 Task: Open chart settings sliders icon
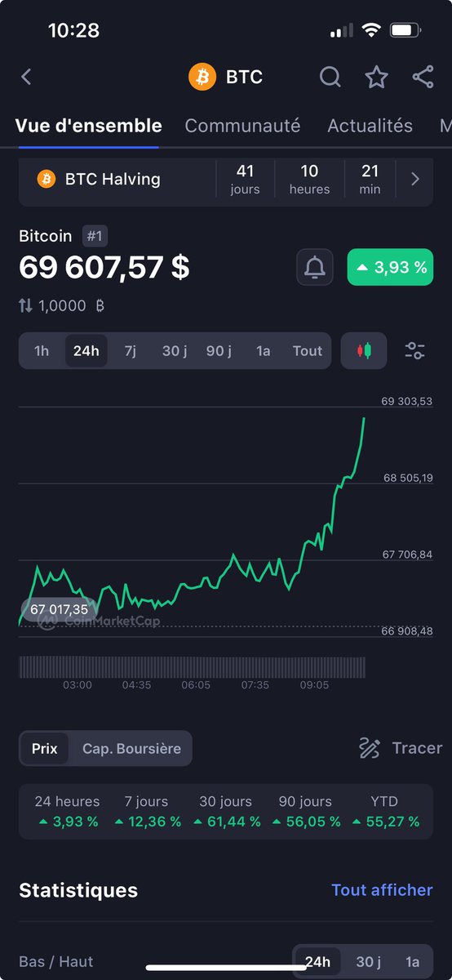pyautogui.click(x=414, y=351)
